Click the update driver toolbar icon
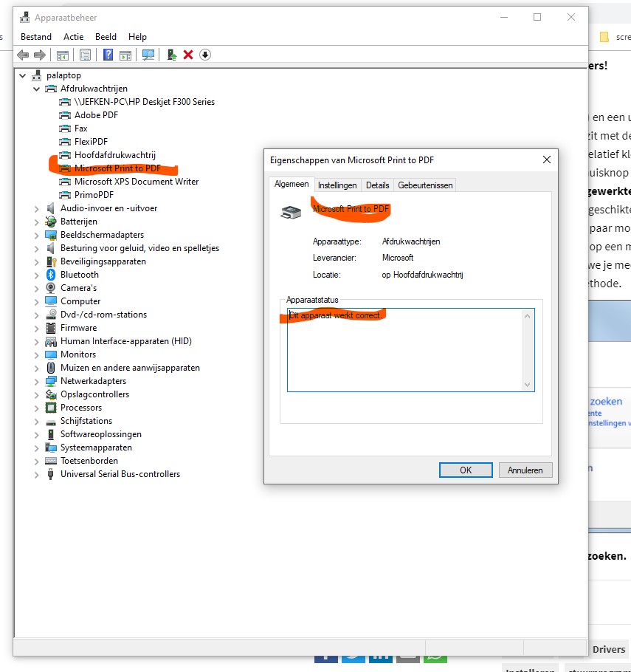 tap(171, 55)
